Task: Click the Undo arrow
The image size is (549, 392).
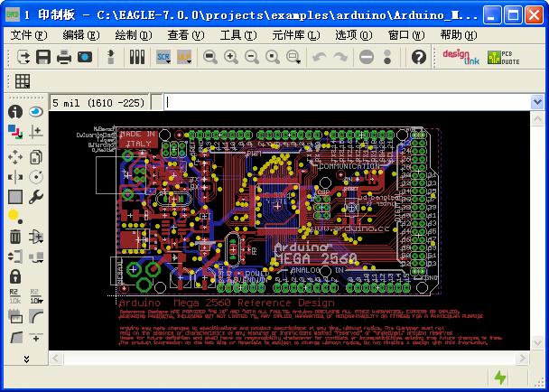Action: click(x=319, y=57)
